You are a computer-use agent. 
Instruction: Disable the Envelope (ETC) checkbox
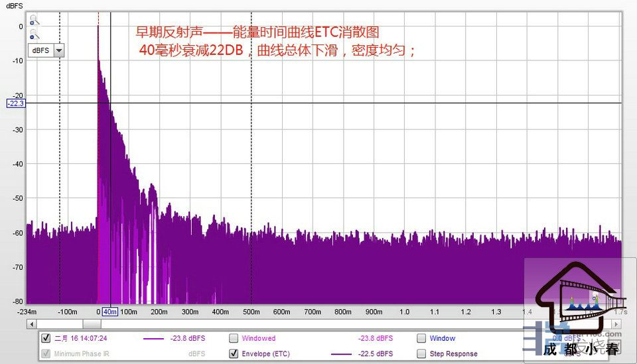click(234, 354)
